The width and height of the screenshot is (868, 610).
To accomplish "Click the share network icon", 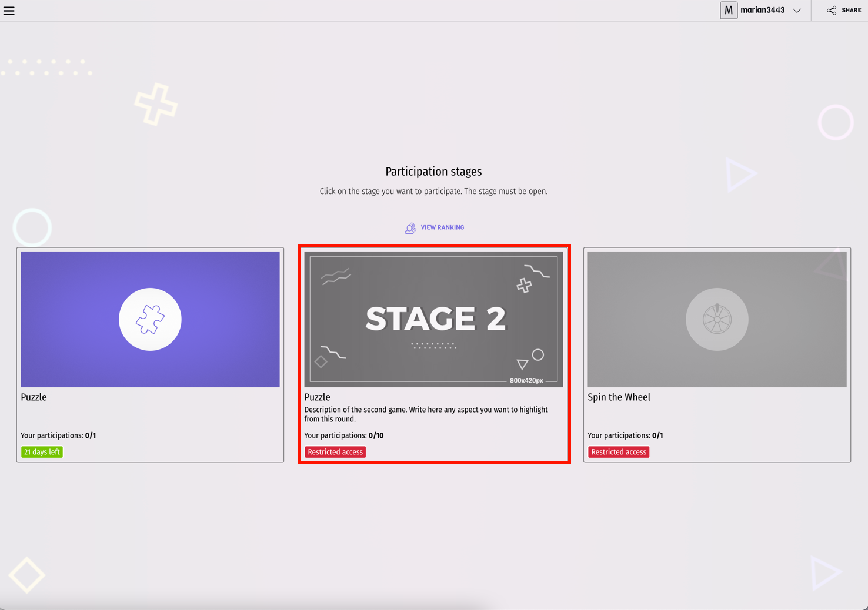I will [831, 11].
